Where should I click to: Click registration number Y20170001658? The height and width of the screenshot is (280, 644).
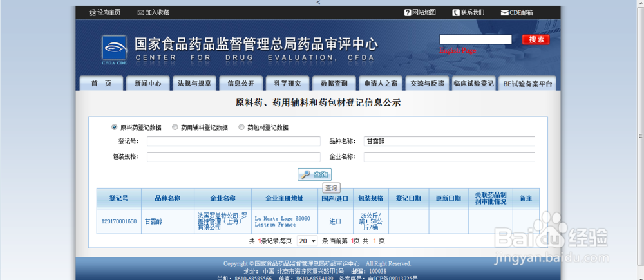click(x=119, y=221)
